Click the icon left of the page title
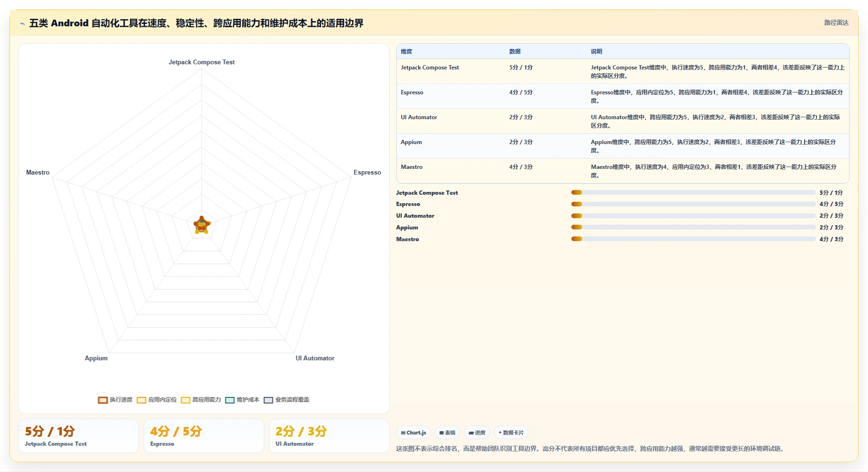Viewport: 868px width, 472px height. click(22, 23)
